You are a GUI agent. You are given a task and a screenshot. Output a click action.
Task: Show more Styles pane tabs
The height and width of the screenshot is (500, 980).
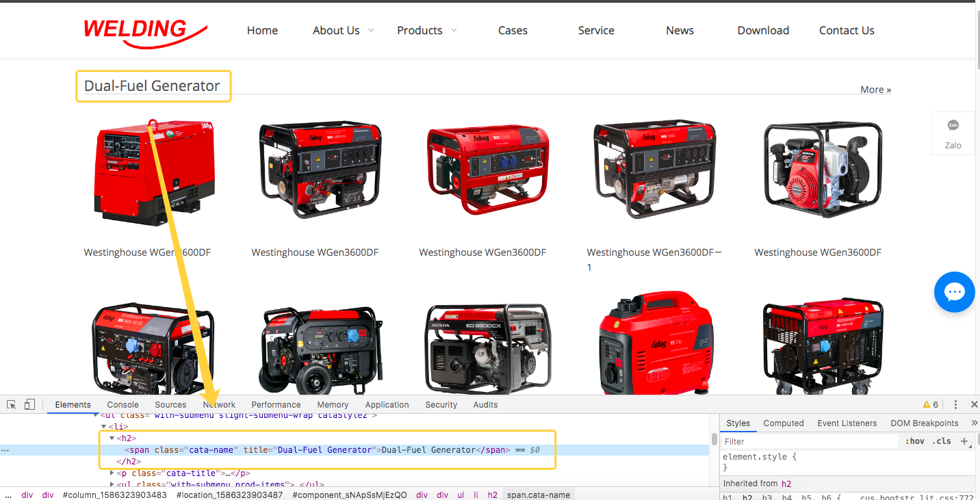974,423
